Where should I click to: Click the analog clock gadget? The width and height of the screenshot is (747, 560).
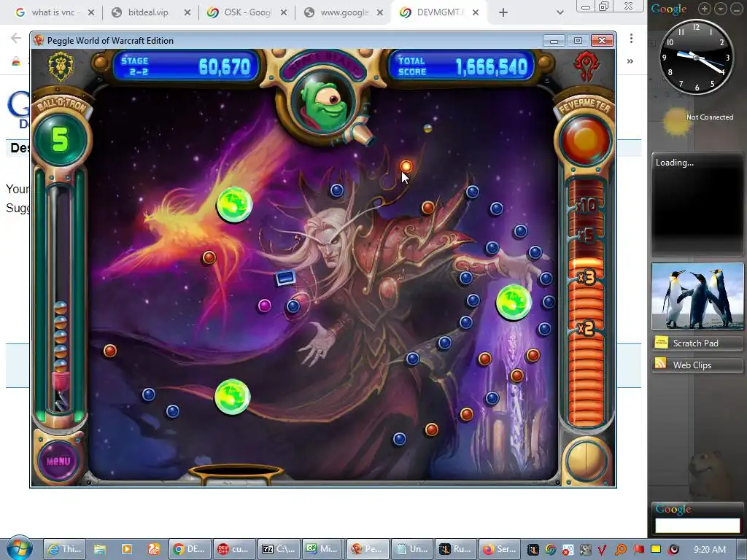697,57
